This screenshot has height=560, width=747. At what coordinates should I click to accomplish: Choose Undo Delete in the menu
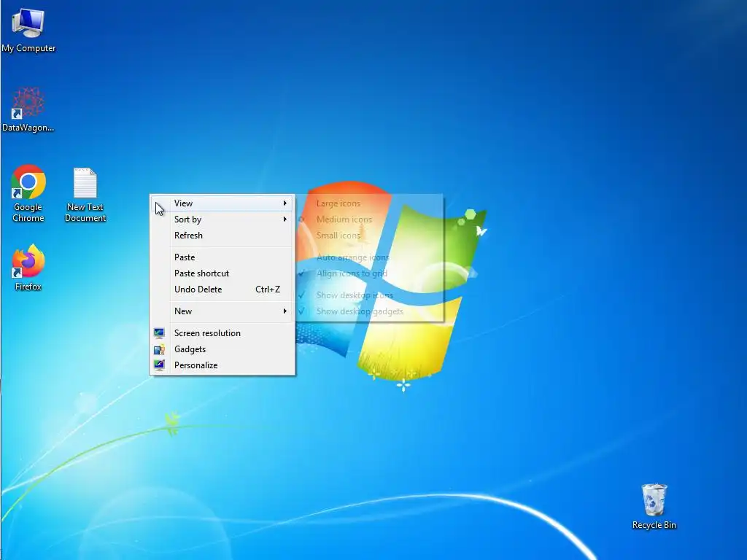222,289
